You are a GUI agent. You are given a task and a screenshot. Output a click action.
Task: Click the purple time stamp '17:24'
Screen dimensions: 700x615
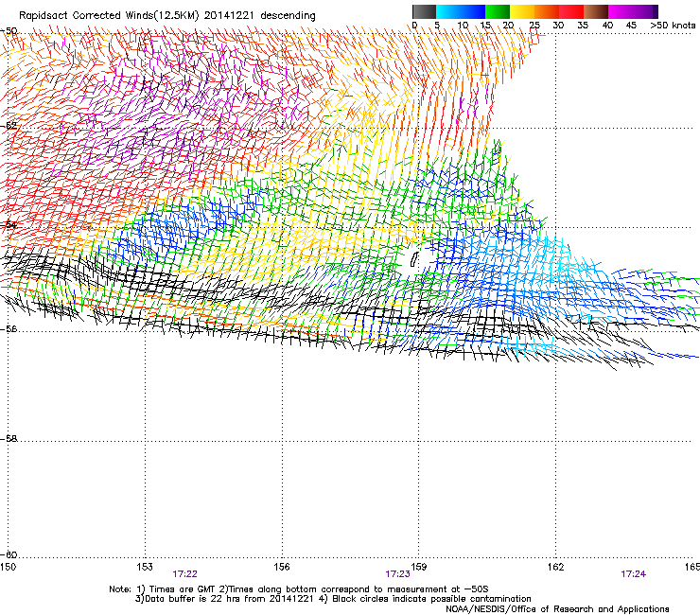pos(633,574)
